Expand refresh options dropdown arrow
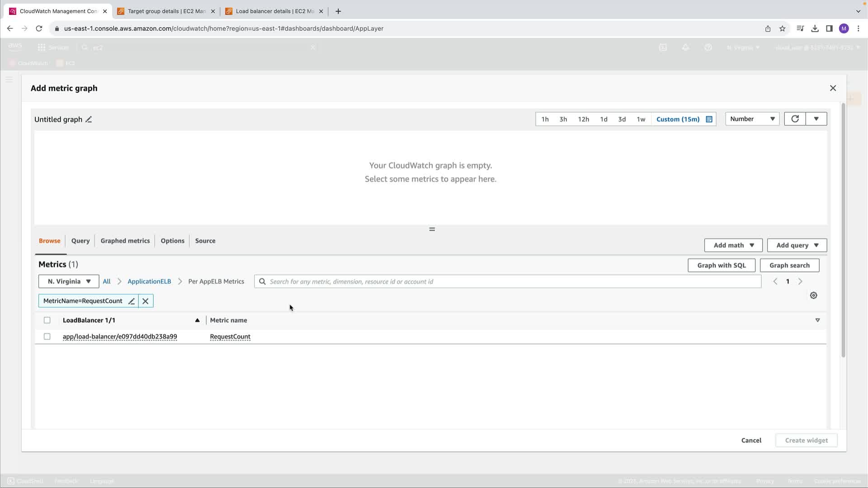Screen dimensions: 868x488 point(816,119)
